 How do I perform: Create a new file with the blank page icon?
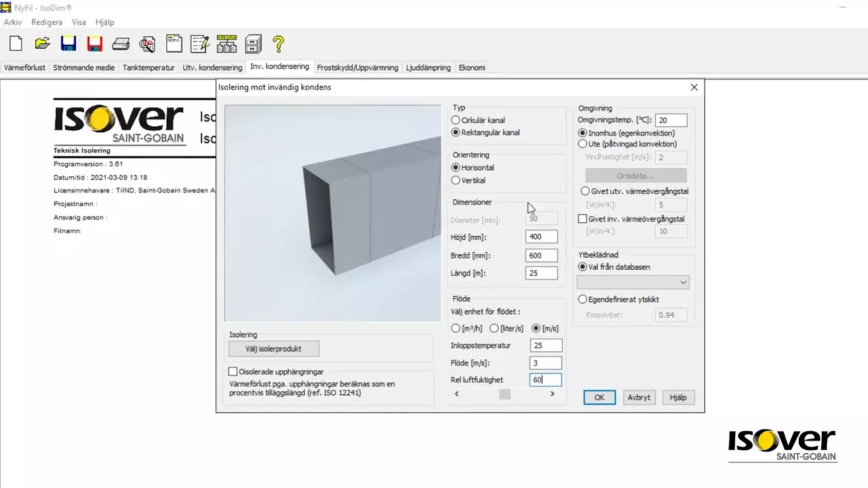pos(16,44)
